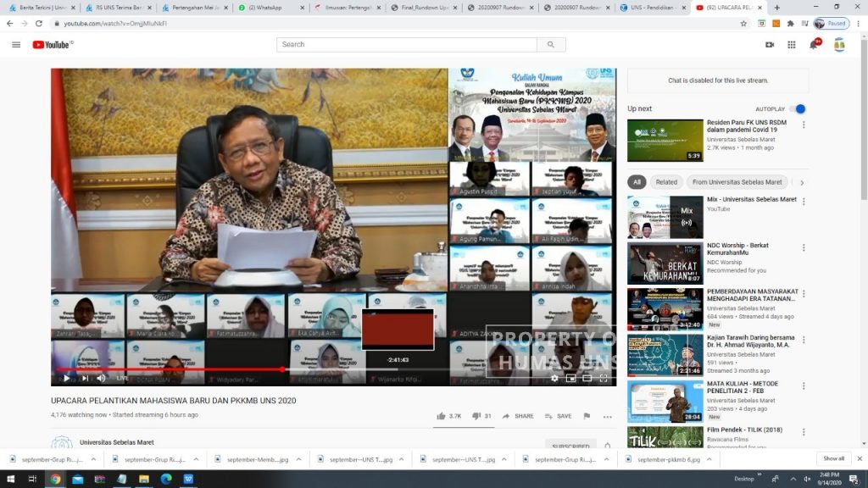Image resolution: width=868 pixels, height=488 pixels.
Task: Open Chrome customize and control menu
Action: tap(858, 23)
